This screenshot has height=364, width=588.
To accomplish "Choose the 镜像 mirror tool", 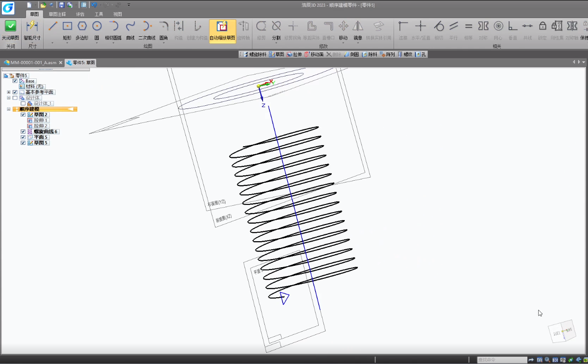I will point(358,26).
